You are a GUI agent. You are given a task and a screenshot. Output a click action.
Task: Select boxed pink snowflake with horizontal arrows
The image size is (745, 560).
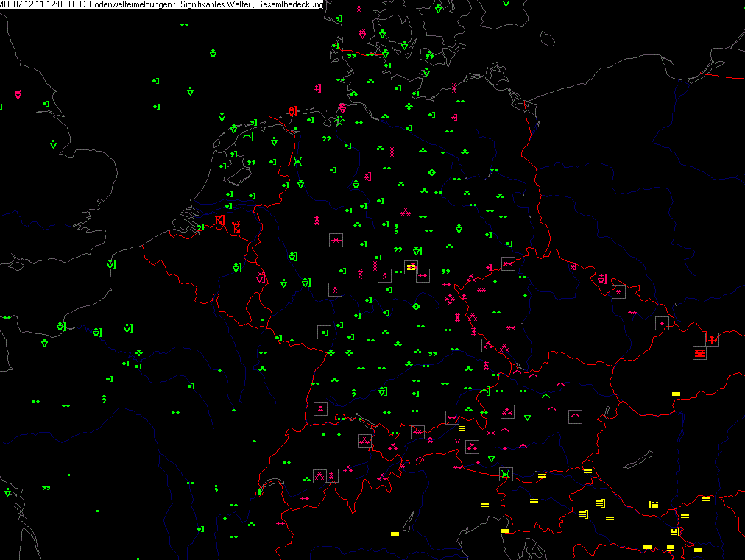pyautogui.click(x=336, y=240)
